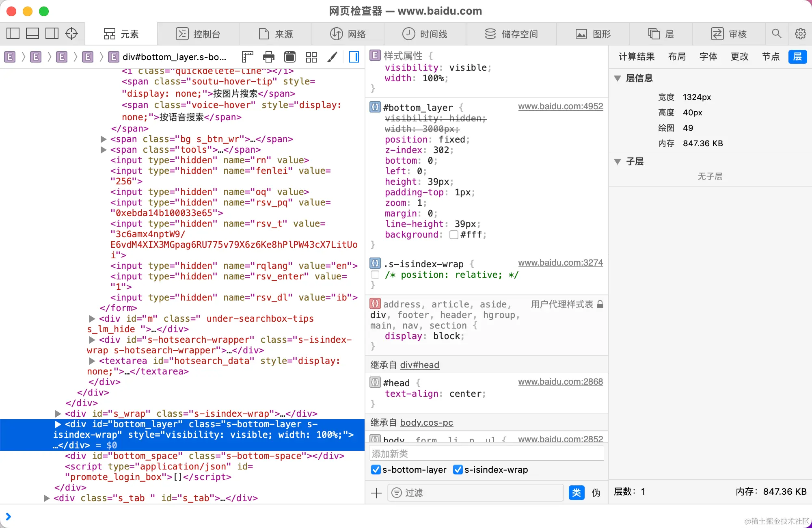Screen dimensions: 812x528
Task: Click the search magnifier icon
Action: 776,34
